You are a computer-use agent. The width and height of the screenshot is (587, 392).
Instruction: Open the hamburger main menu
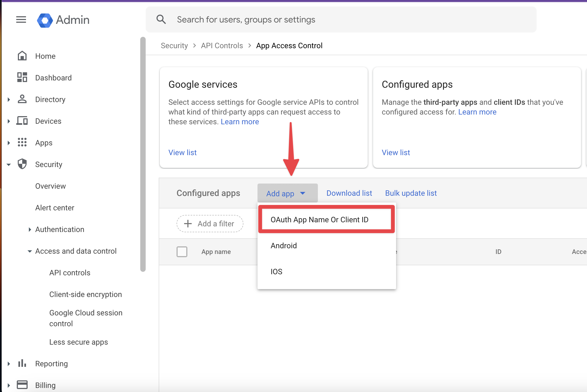[21, 19]
